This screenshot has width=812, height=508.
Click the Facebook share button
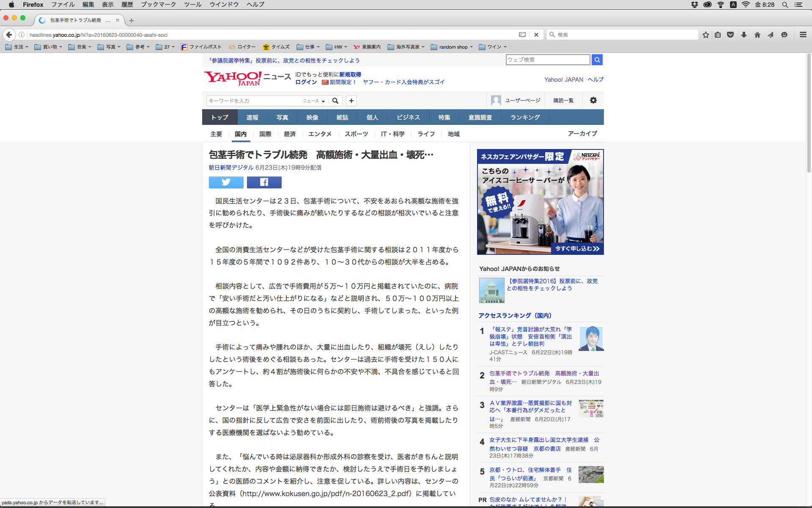(264, 182)
